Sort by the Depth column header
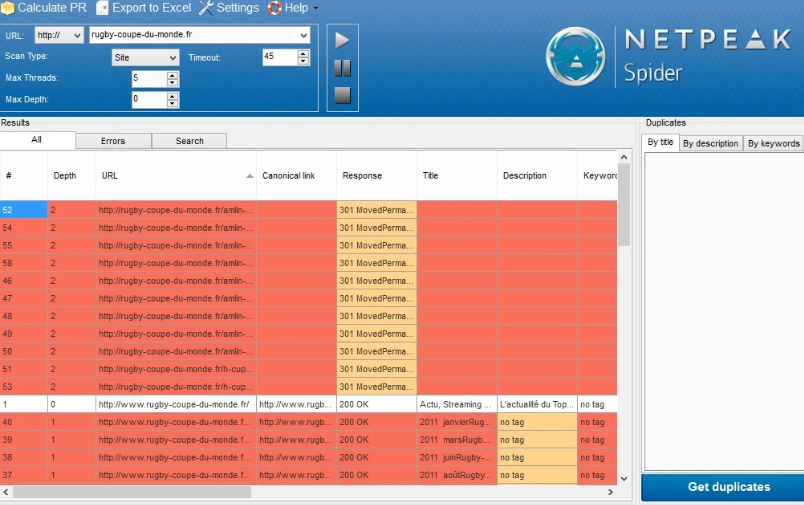 click(71, 175)
